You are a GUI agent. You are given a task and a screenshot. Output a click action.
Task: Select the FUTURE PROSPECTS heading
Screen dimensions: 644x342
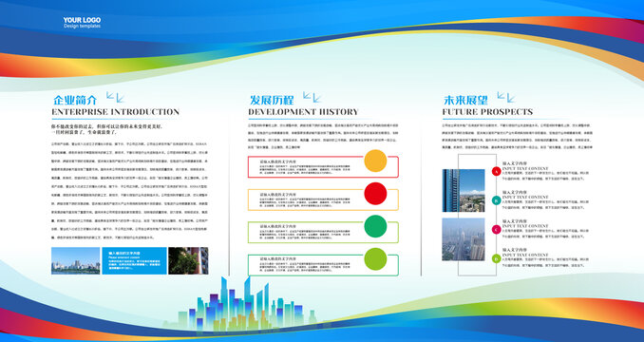487,112
